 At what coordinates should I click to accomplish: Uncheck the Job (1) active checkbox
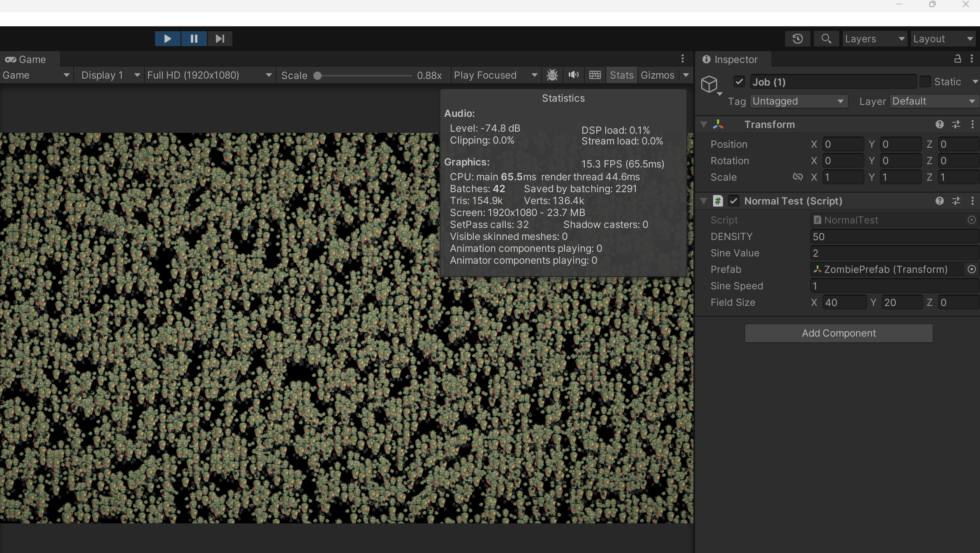pos(739,81)
